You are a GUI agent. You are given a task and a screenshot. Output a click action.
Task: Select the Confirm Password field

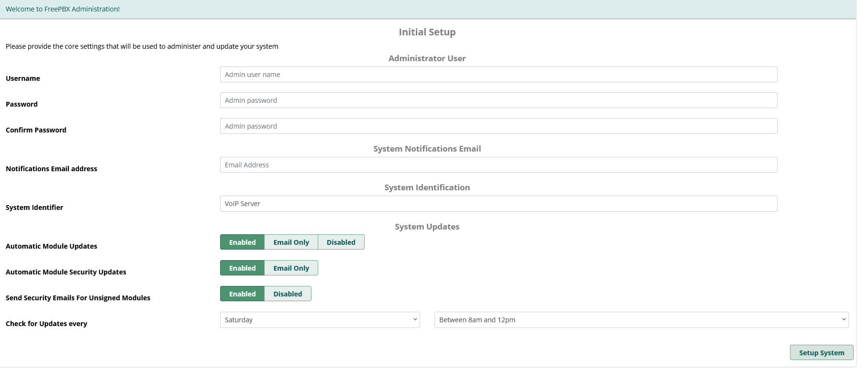coord(498,126)
